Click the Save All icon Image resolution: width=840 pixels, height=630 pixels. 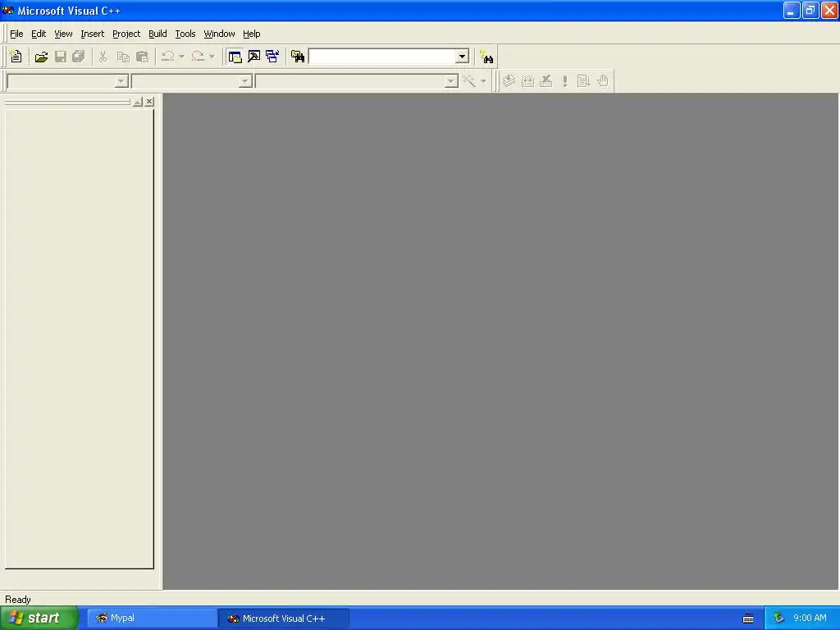tap(79, 57)
